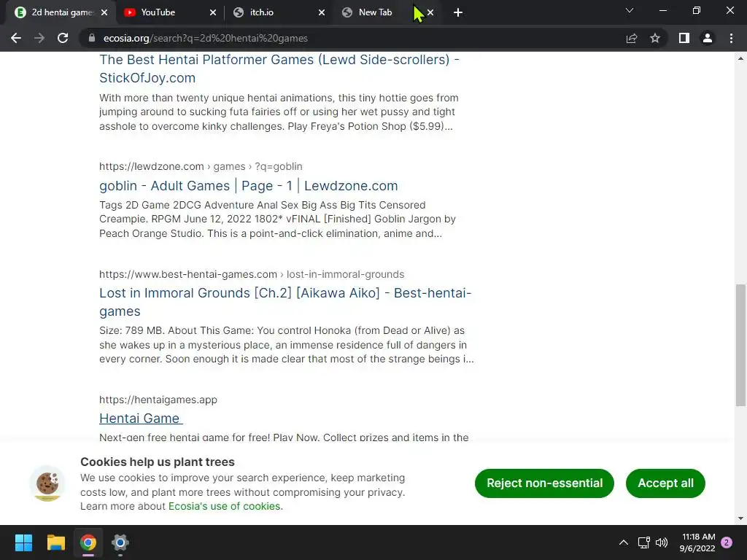The height and width of the screenshot is (560, 747).
Task: Click the Chrome taskbar icon
Action: point(88,542)
